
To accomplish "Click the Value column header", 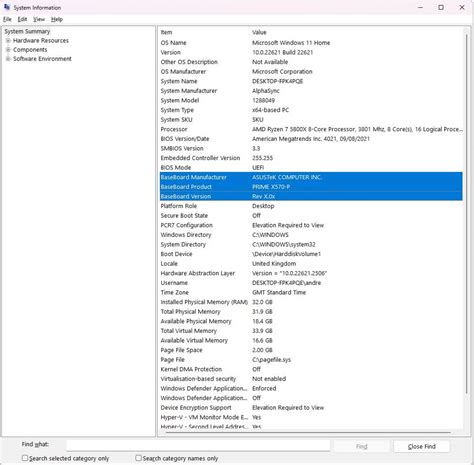I will click(x=356, y=32).
